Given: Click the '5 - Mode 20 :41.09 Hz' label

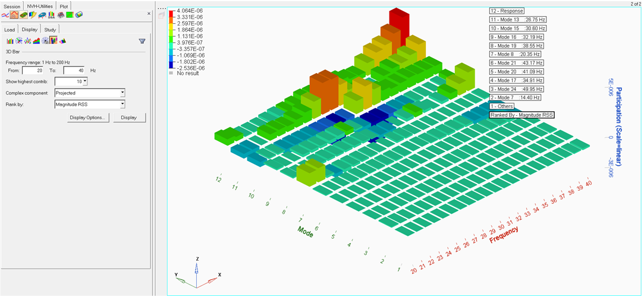Looking at the screenshot, I should click(516, 71).
